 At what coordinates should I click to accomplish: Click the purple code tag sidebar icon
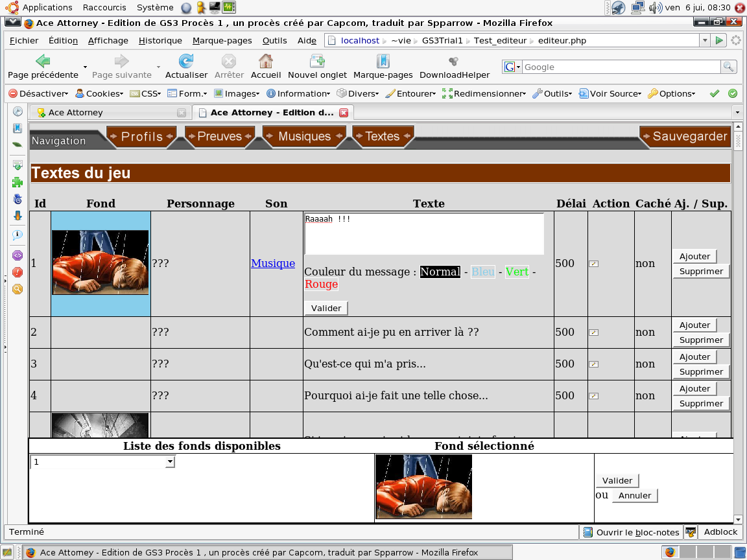pyautogui.click(x=18, y=255)
